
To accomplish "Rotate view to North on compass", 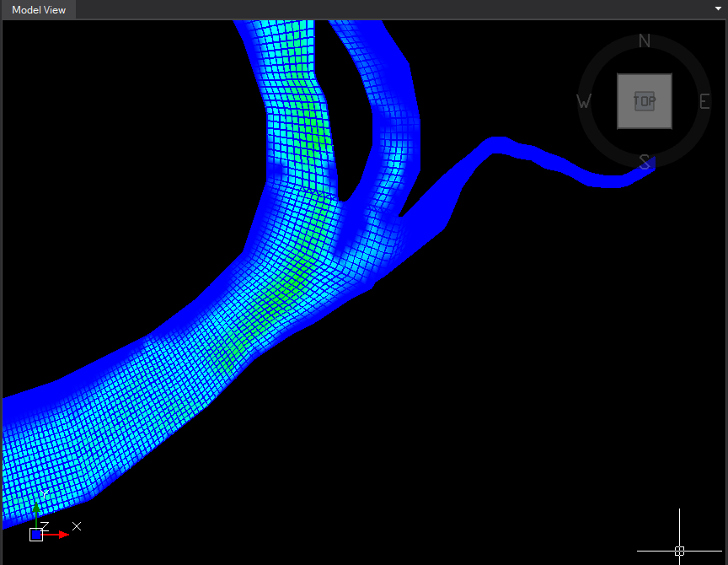I will (x=645, y=41).
